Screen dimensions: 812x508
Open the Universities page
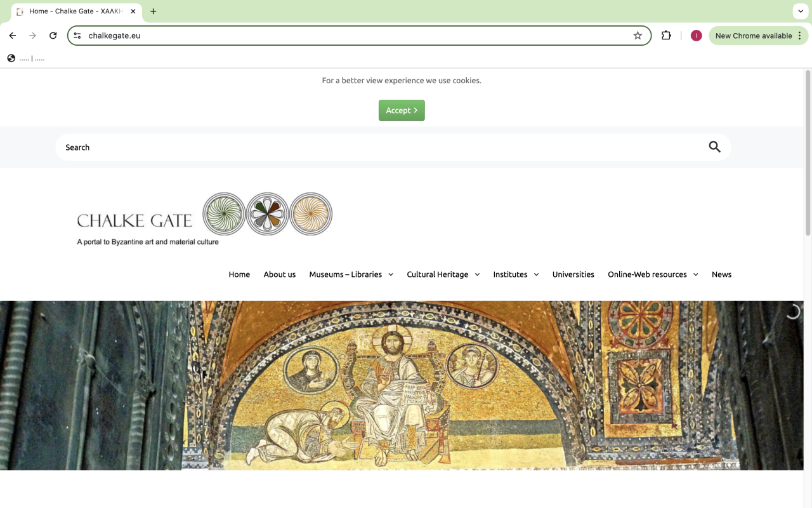573,274
